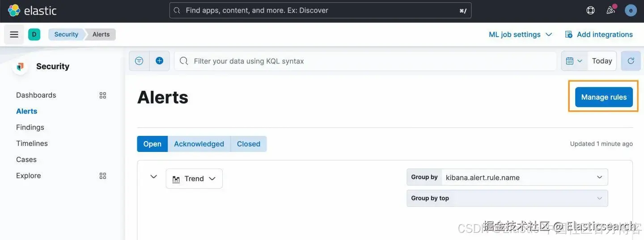Switch to the Closed alerts tab
The height and width of the screenshot is (240, 644).
(x=249, y=144)
